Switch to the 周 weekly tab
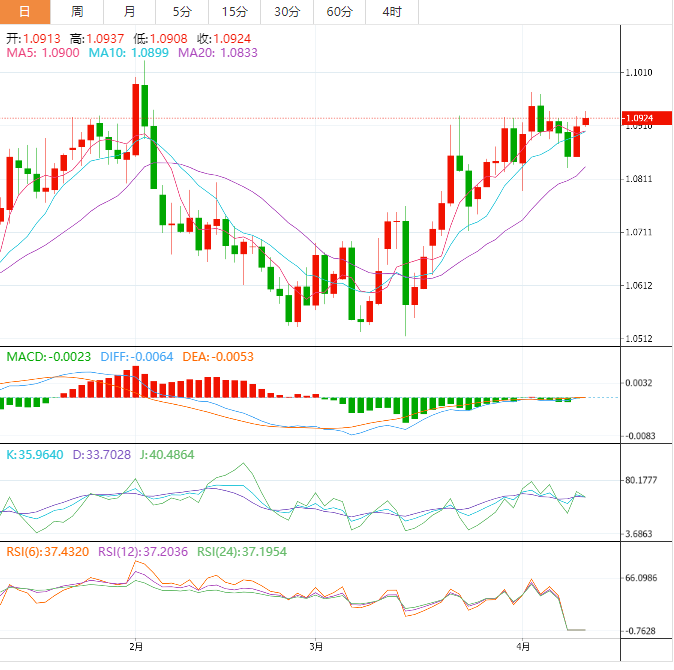 click(77, 12)
